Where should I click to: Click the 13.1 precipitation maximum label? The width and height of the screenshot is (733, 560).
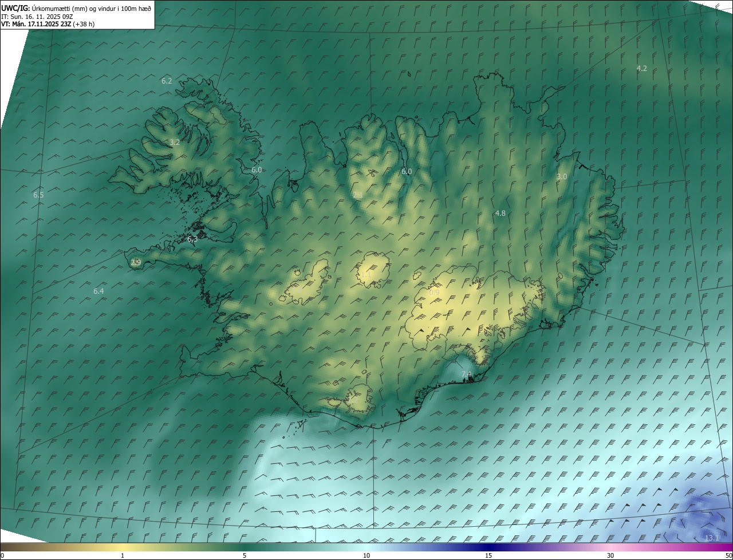[711, 538]
